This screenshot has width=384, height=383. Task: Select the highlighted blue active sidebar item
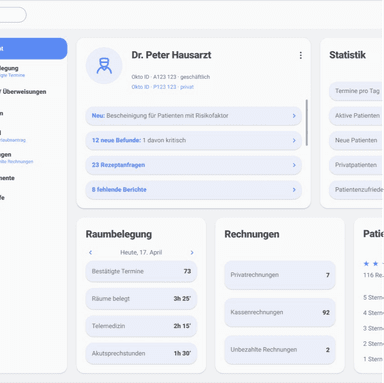(33, 49)
